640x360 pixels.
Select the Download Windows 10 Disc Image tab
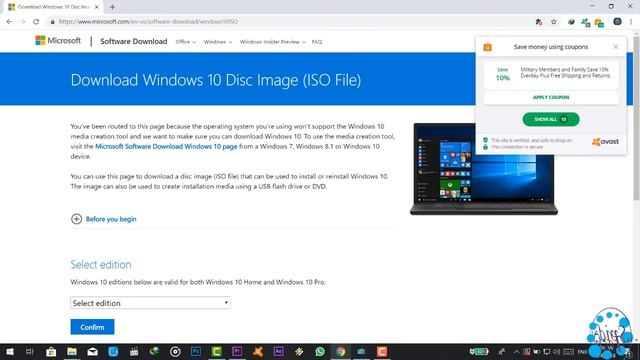coord(53,7)
